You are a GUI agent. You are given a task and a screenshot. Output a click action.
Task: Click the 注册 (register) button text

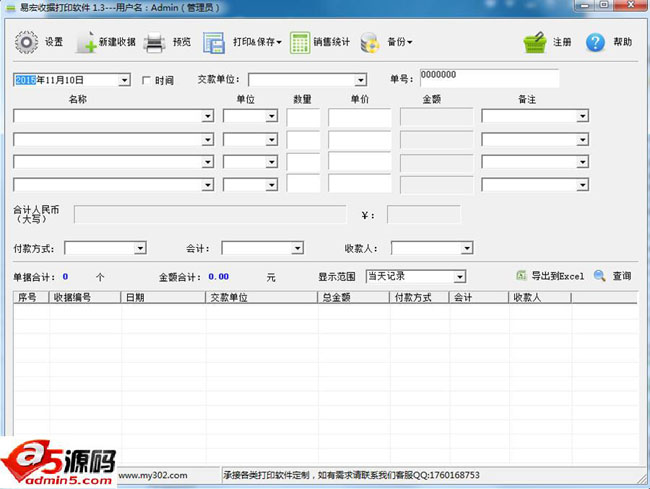(562, 42)
